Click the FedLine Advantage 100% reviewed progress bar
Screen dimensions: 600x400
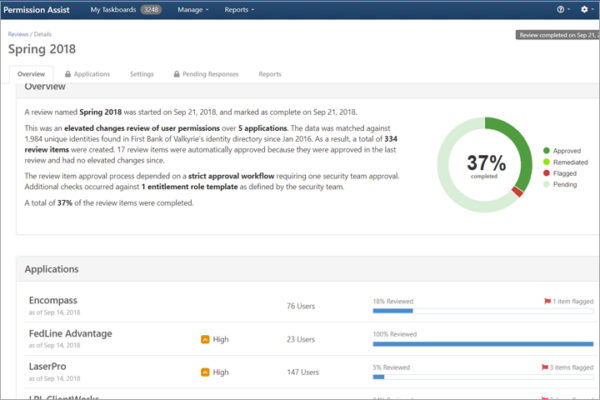click(483, 344)
